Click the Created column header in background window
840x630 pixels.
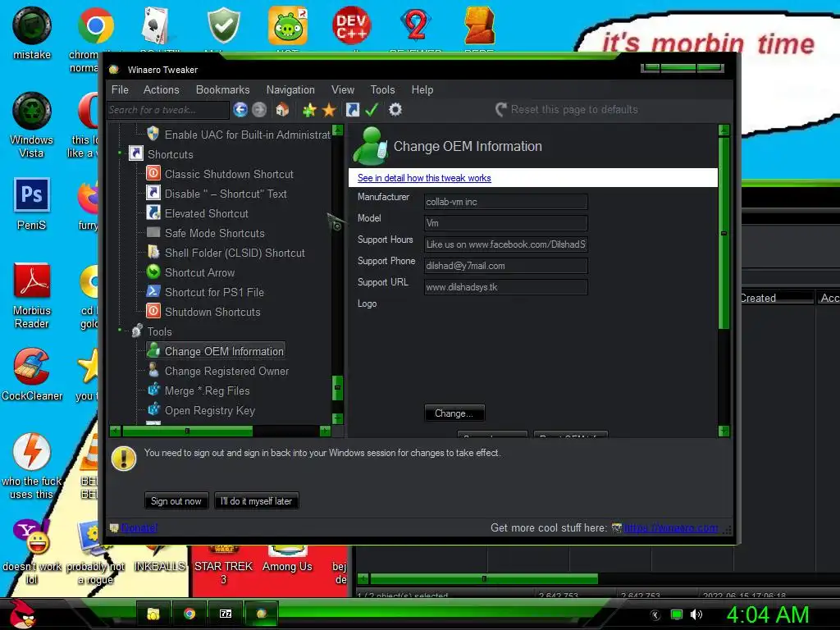pos(777,298)
